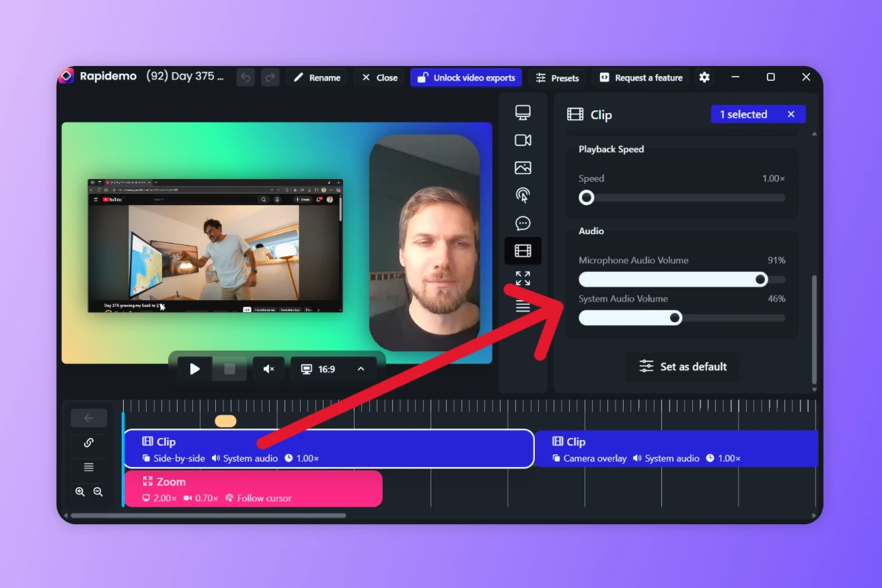
Task: Collapse the timeline with the back arrow button
Action: [x=88, y=417]
